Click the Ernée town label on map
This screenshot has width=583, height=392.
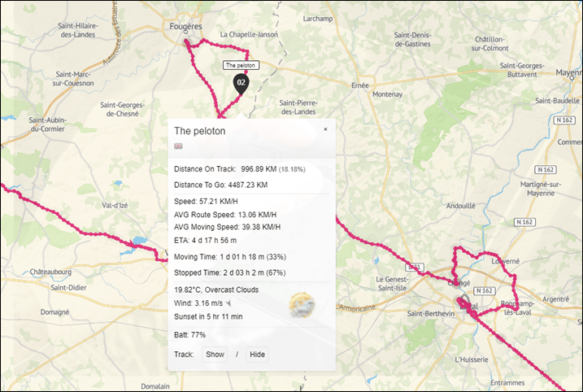360,85
